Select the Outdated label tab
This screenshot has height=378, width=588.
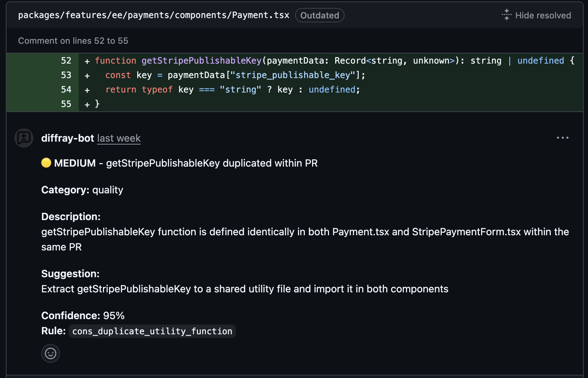[x=319, y=15]
